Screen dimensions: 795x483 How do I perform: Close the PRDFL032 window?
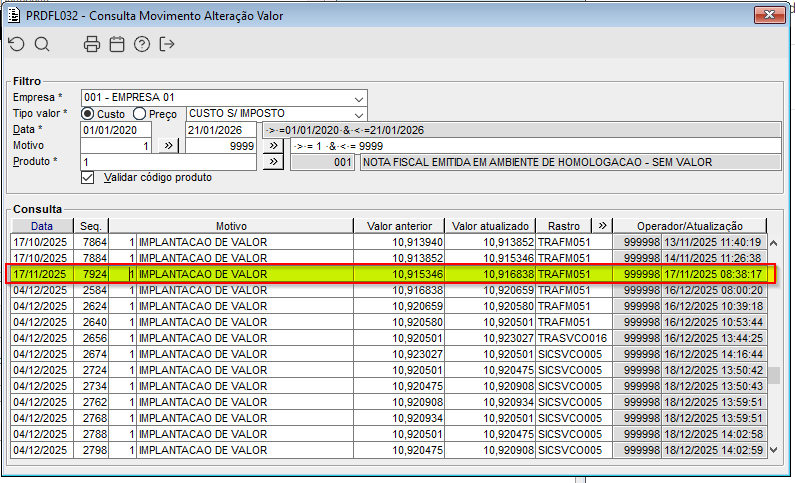(769, 15)
